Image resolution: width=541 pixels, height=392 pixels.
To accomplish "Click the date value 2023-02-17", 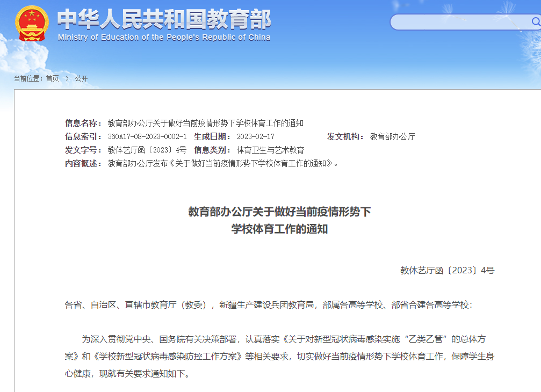I will click(256, 136).
